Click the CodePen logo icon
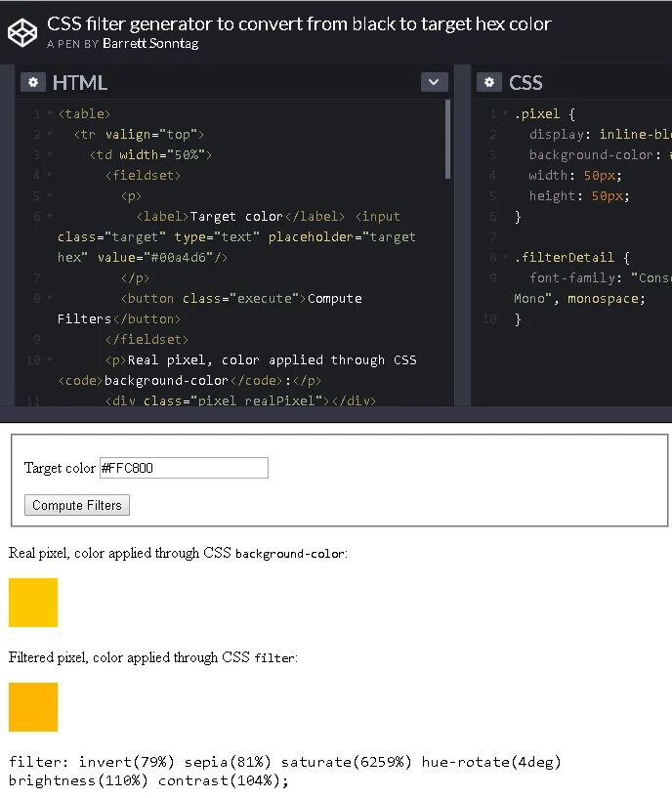Image resolution: width=672 pixels, height=798 pixels. 22,32
